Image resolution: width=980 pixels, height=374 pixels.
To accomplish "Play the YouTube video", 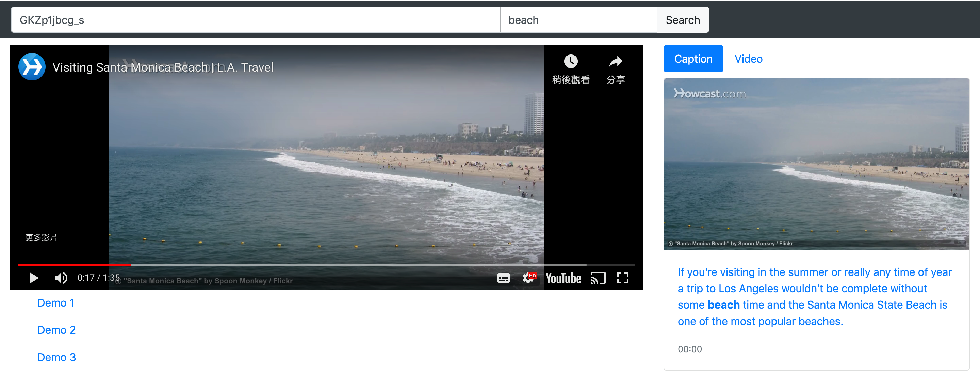I will pyautogui.click(x=33, y=278).
